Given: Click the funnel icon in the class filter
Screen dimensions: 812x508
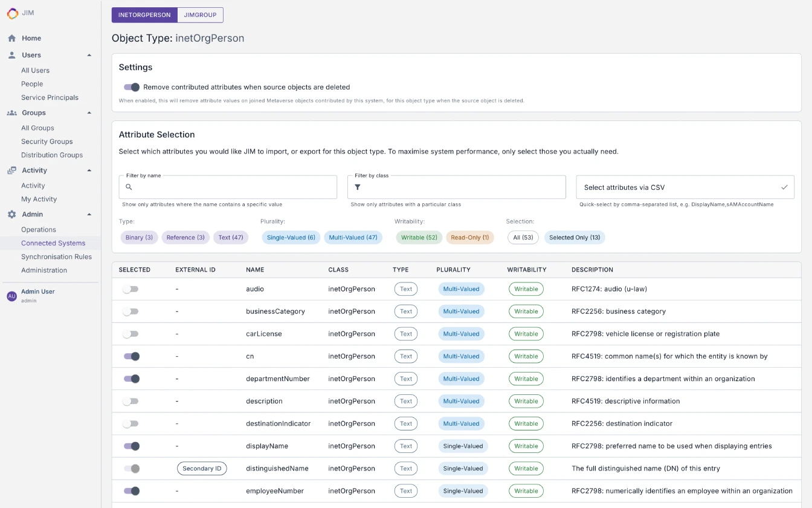Looking at the screenshot, I should coord(357,187).
